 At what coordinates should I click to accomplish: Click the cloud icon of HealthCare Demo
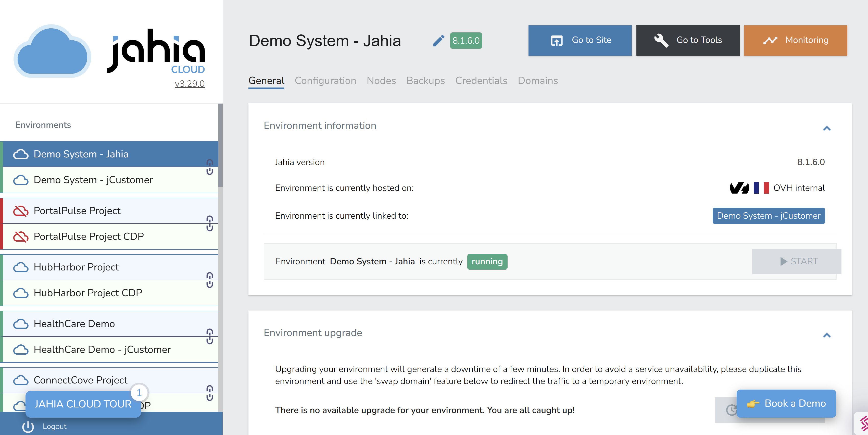point(21,324)
